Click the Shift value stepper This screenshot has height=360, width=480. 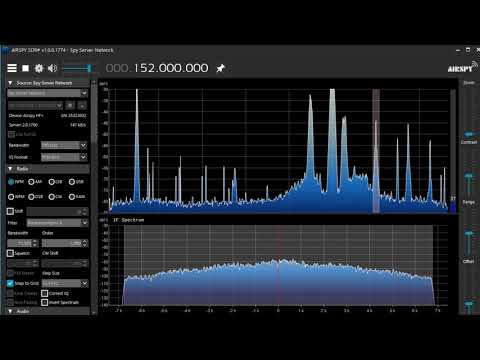click(85, 212)
